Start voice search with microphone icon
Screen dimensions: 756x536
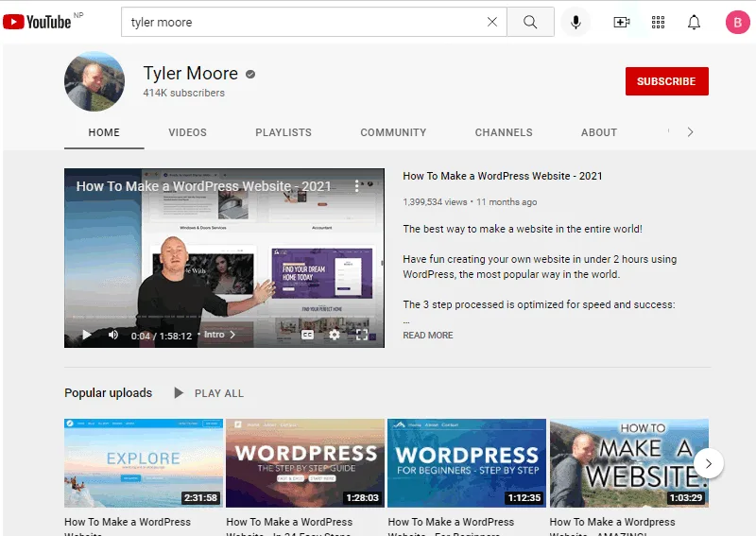[576, 22]
